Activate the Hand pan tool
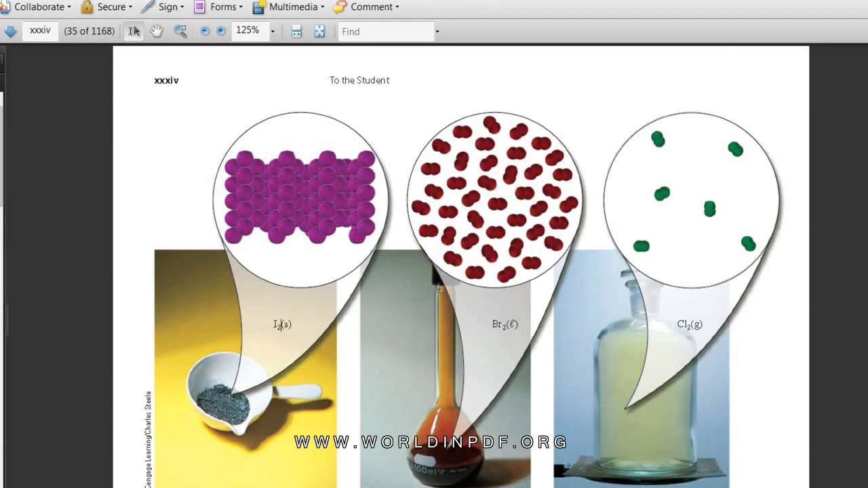 point(157,31)
